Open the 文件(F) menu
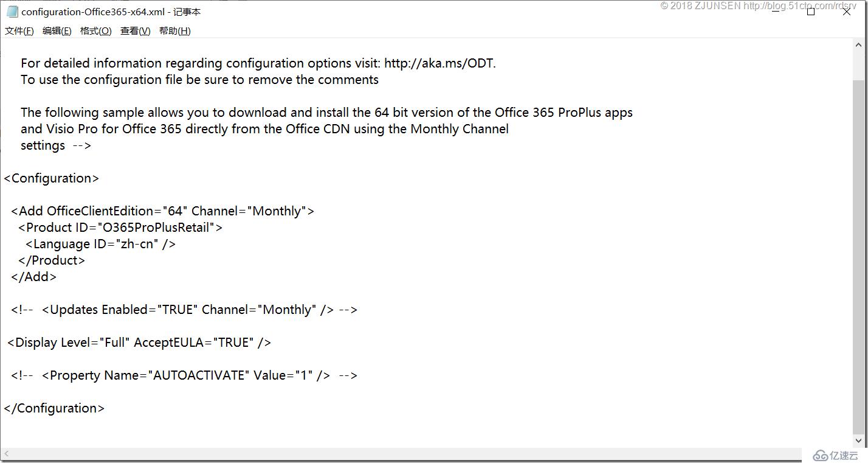 point(19,31)
